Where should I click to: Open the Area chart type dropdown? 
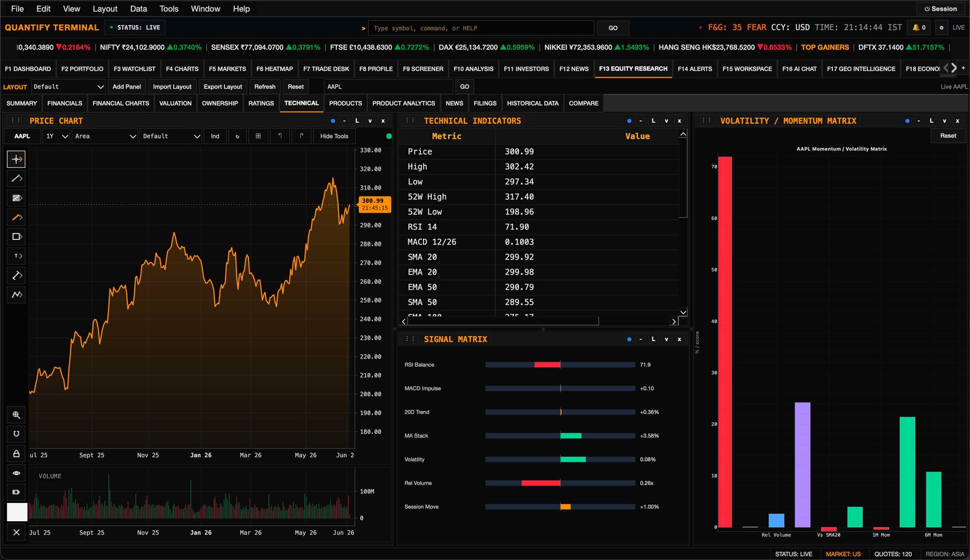[105, 136]
